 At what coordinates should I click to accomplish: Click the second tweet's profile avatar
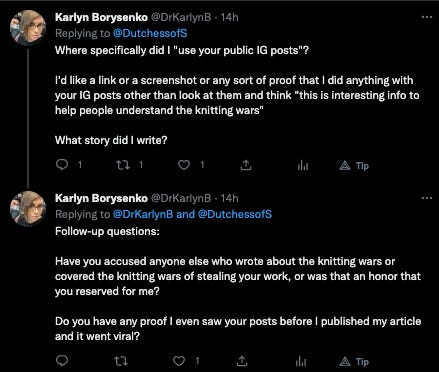pyautogui.click(x=28, y=209)
